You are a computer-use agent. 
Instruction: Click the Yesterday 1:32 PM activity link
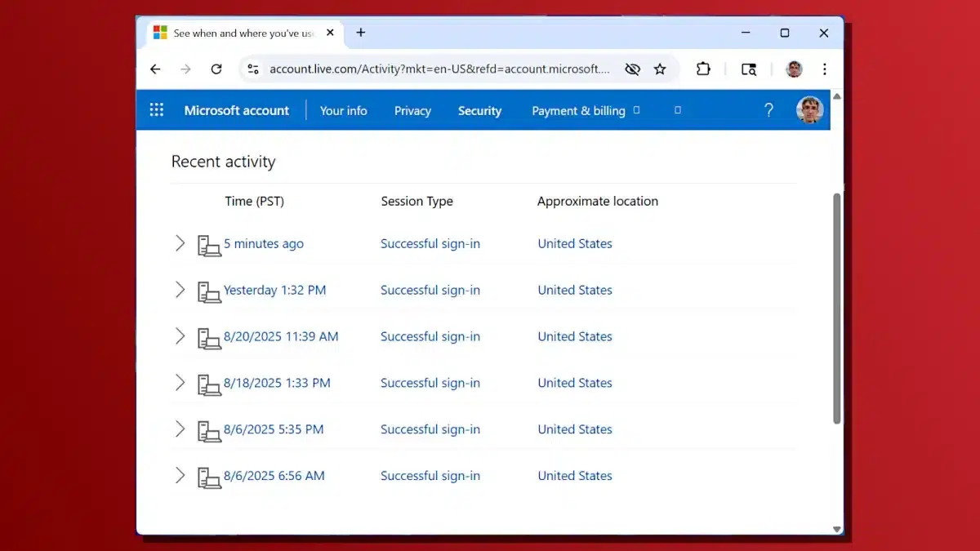tap(274, 290)
